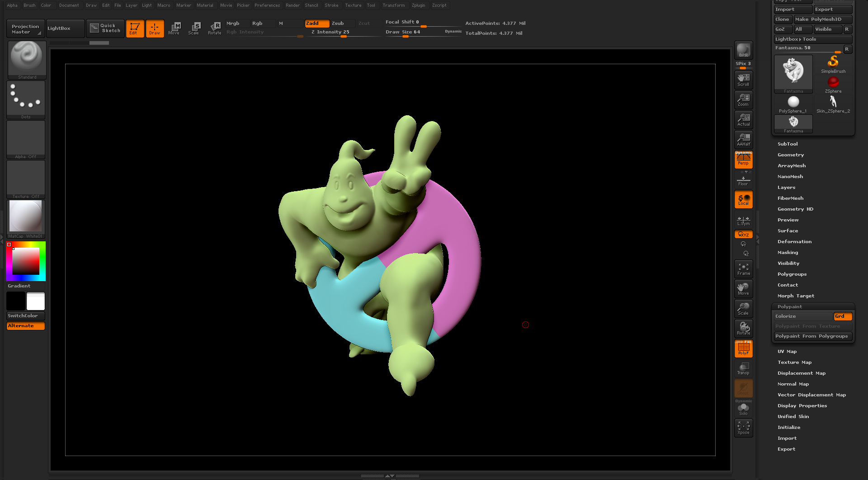Click the Actual size icon
868x480 pixels.
pos(743,120)
